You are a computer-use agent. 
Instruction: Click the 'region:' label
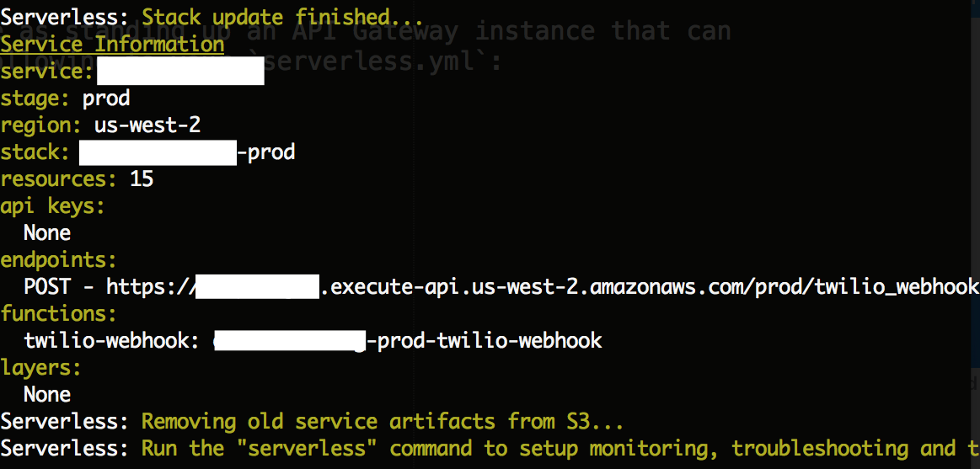(40, 125)
